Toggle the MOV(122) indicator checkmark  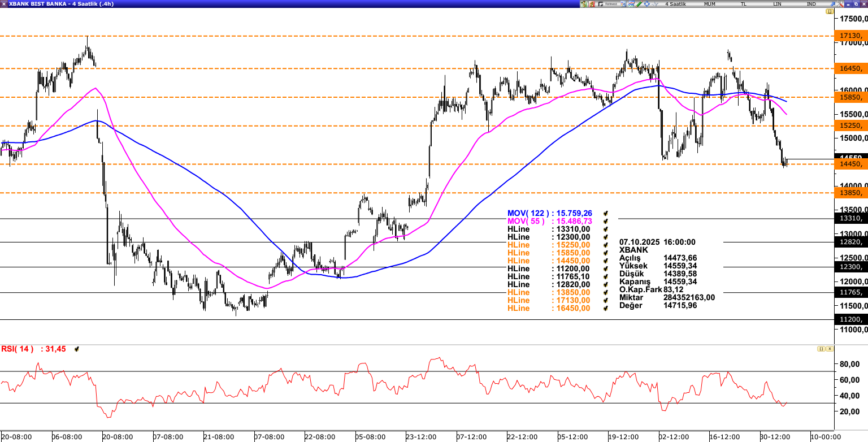[x=606, y=214]
